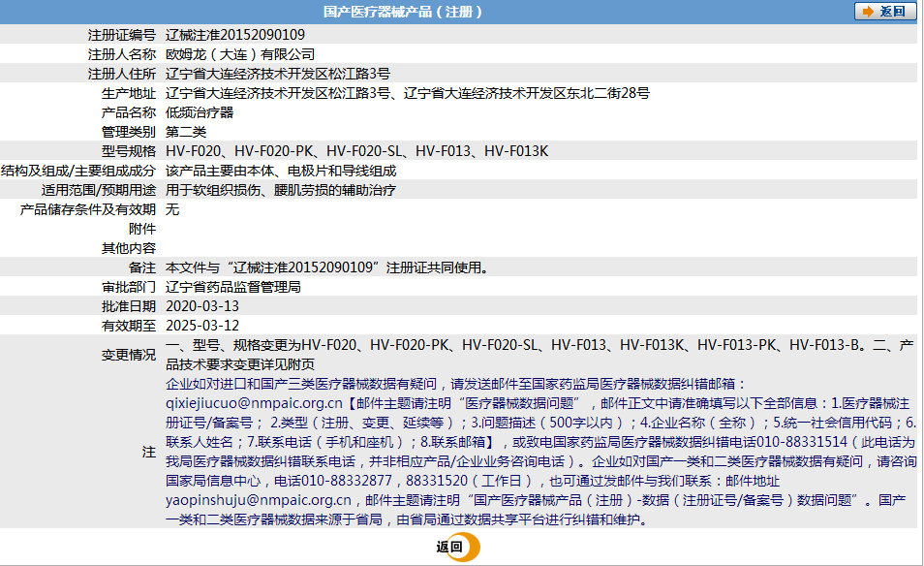Select the 备注 text starting with 本文件与

click(x=327, y=267)
